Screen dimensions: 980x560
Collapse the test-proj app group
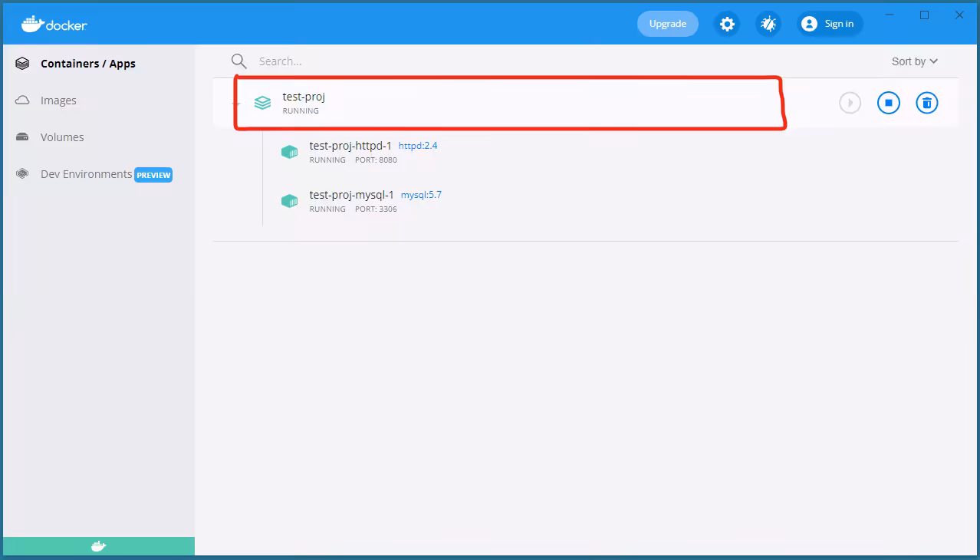point(238,103)
